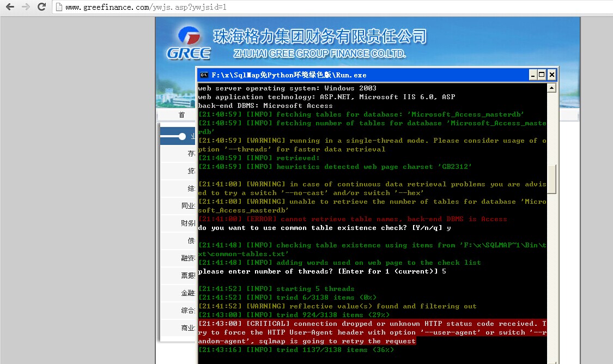The width and height of the screenshot is (613, 364).
Task: Click the browser back arrow
Action: pos(10,7)
